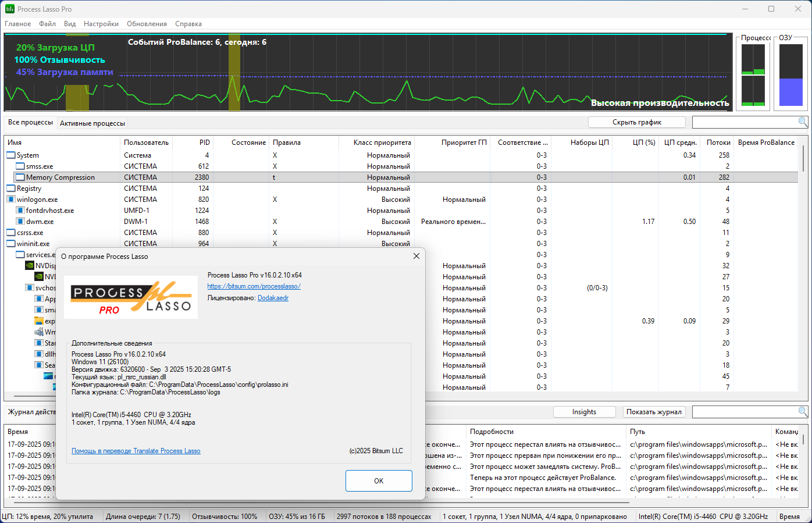Click the wininit.exe process icon

11,244
